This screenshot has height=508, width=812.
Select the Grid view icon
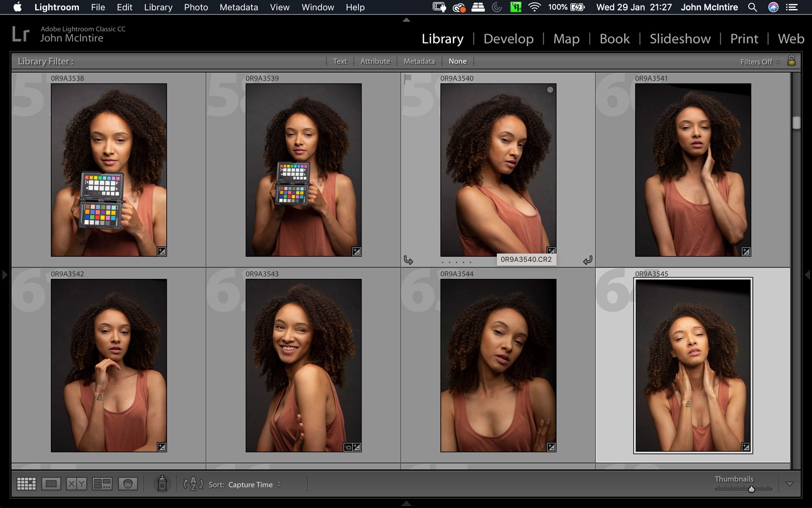click(26, 483)
